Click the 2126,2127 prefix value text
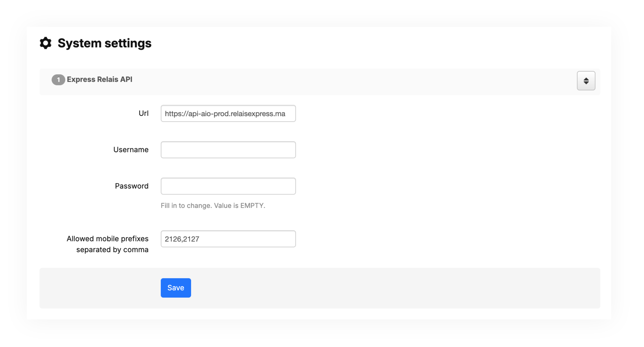 [182, 239]
